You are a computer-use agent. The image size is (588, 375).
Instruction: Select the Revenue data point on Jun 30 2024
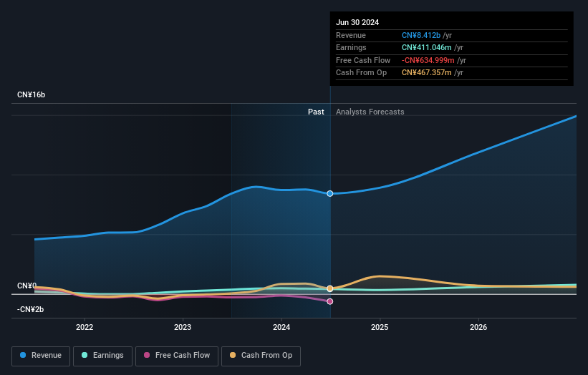(x=330, y=194)
